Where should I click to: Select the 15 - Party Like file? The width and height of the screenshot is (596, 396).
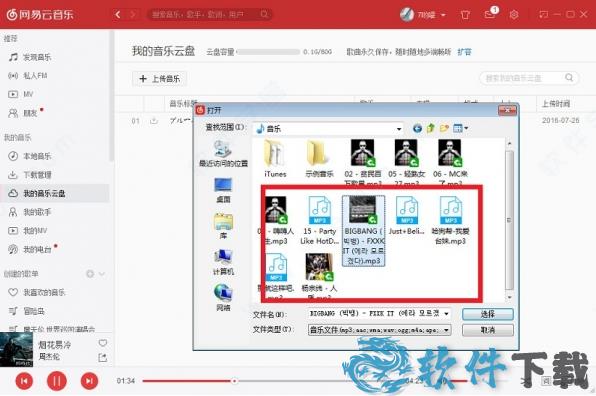[320, 220]
